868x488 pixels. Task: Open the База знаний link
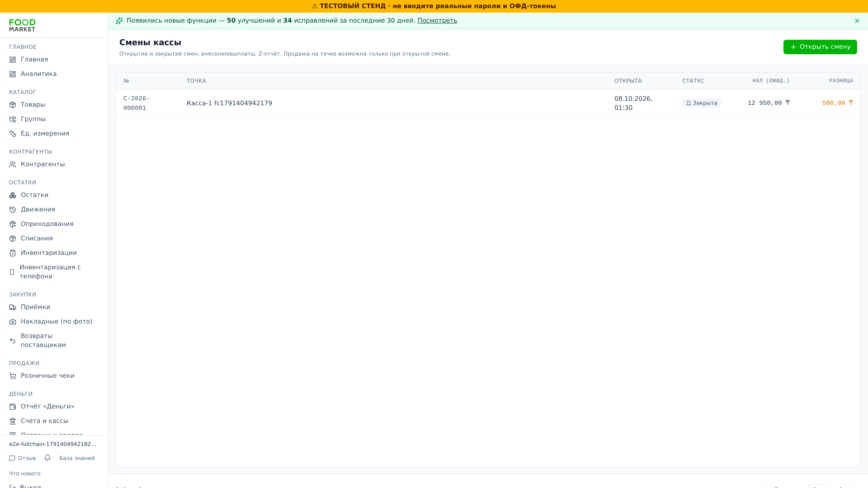pos(77,458)
